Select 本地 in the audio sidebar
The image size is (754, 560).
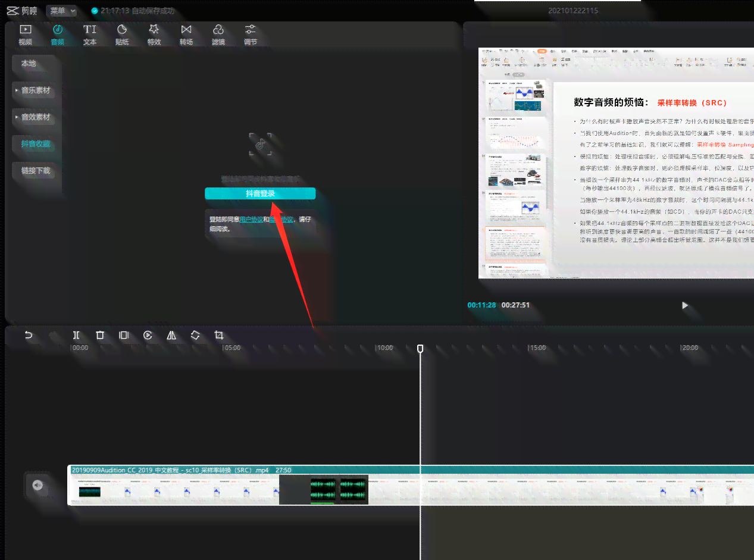point(34,64)
